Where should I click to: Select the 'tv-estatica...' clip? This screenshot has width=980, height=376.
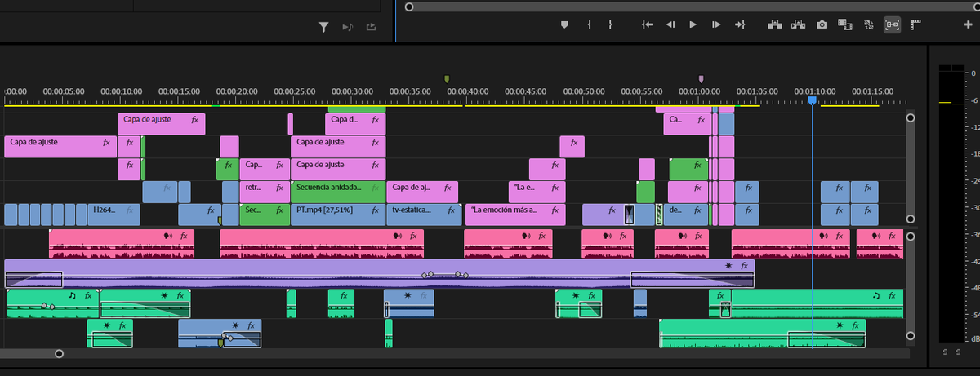pyautogui.click(x=425, y=215)
